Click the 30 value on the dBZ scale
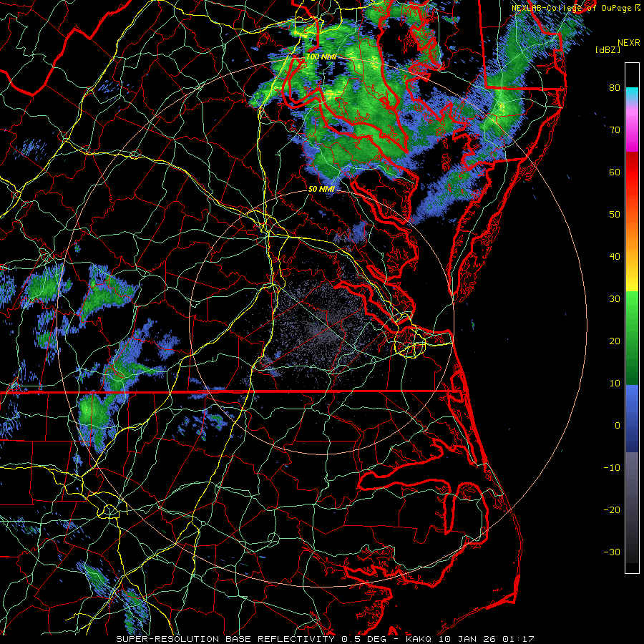 615,299
